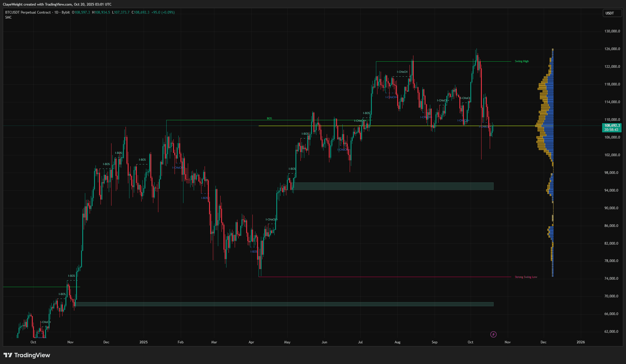Click the Oct label on time axis
This screenshot has width=626, height=364.
coord(470,342)
